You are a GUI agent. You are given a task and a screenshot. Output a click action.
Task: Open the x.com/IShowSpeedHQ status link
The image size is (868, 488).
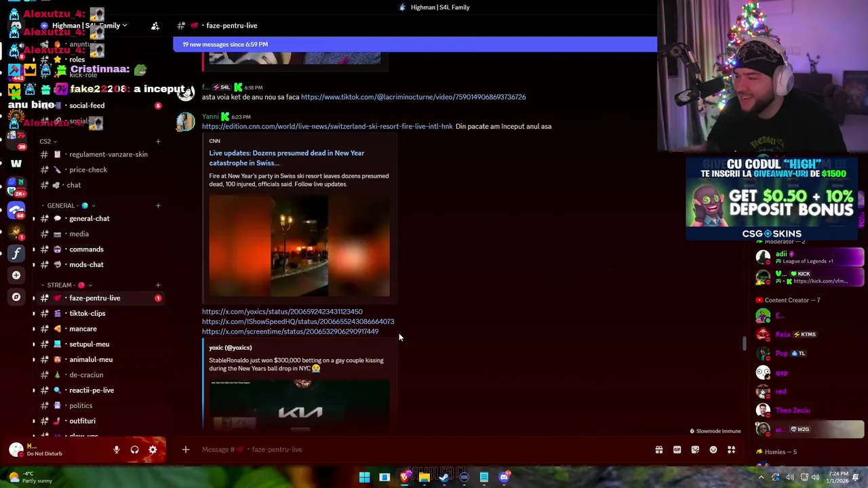pos(298,322)
